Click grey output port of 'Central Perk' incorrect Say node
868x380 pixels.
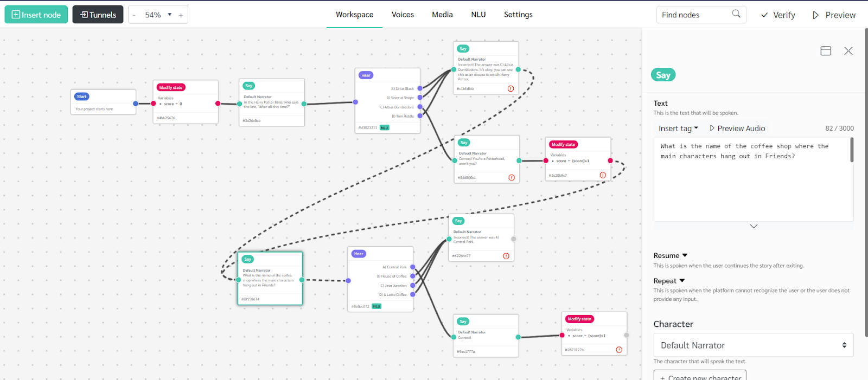coord(514,239)
